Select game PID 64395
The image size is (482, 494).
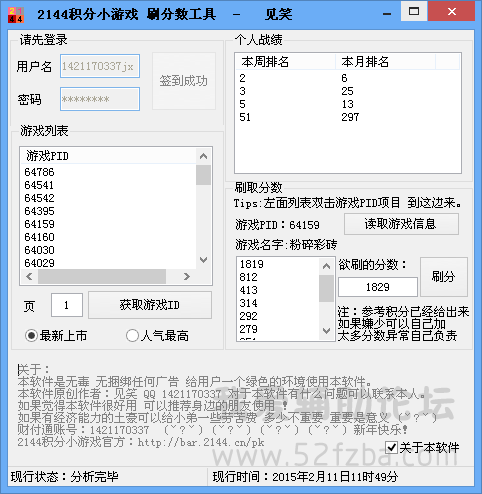39,211
